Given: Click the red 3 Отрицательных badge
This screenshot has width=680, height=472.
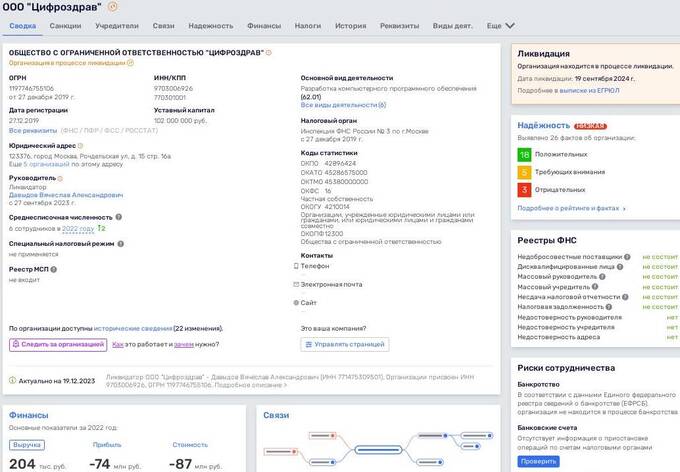Looking at the screenshot, I should tap(524, 190).
